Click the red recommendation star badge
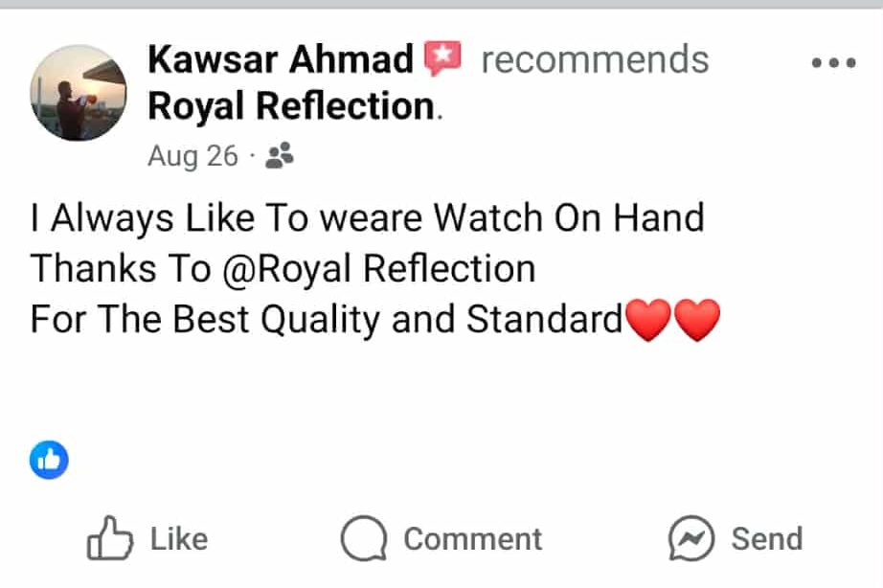The width and height of the screenshot is (883, 588). [x=442, y=58]
